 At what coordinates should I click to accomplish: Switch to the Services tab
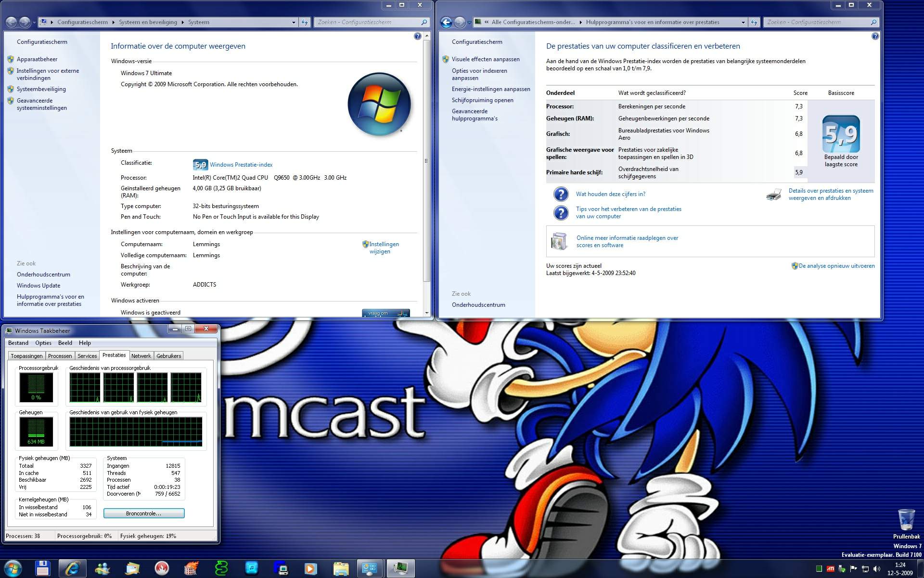pyautogui.click(x=87, y=356)
